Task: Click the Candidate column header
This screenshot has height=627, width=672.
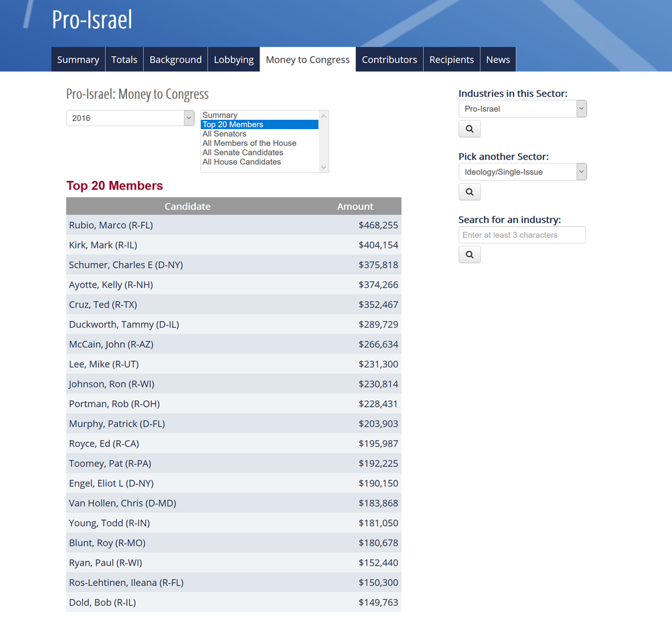Action: (x=187, y=206)
